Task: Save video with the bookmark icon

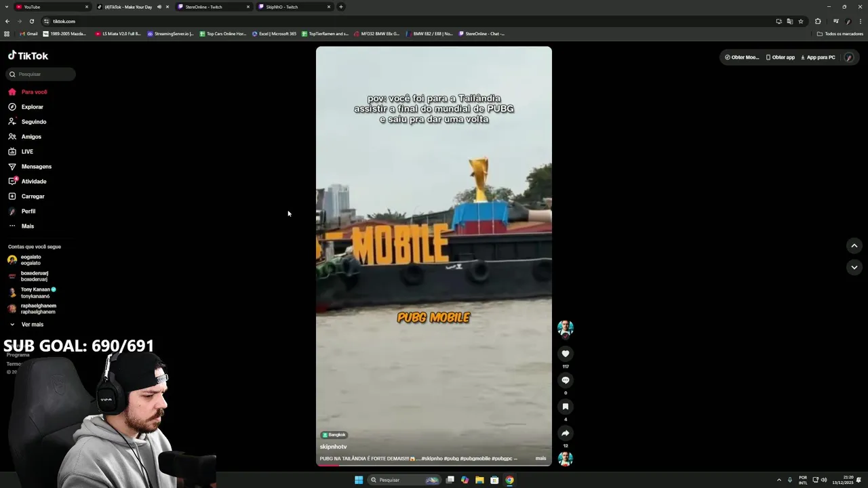Action: [566, 407]
